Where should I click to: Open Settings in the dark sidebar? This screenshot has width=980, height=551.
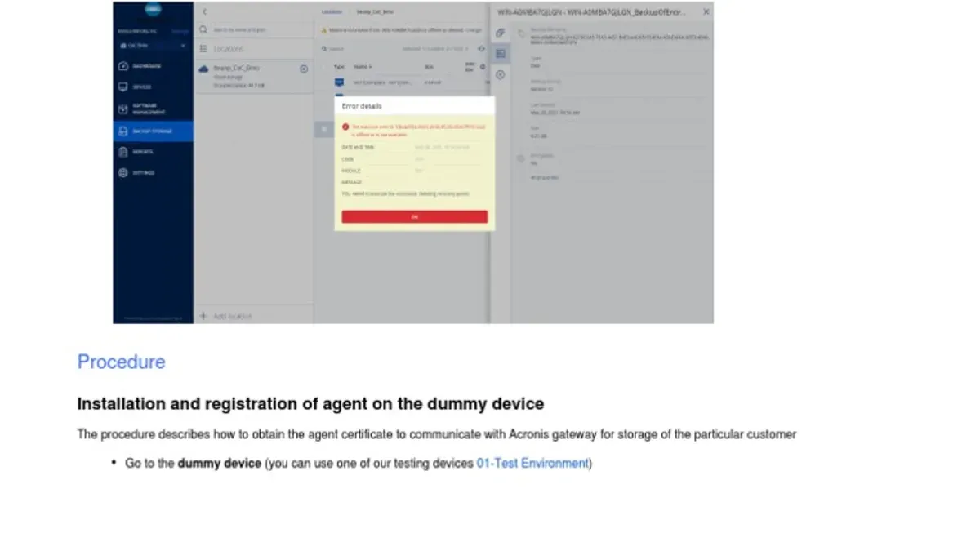click(154, 173)
